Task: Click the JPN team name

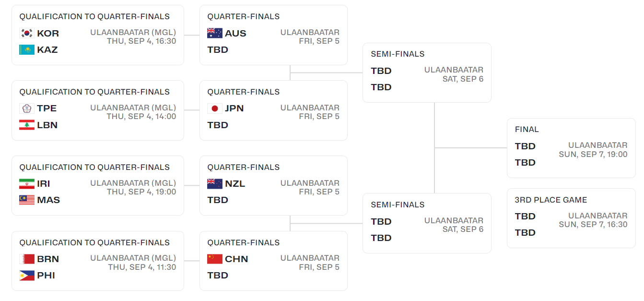Action: 234,108
